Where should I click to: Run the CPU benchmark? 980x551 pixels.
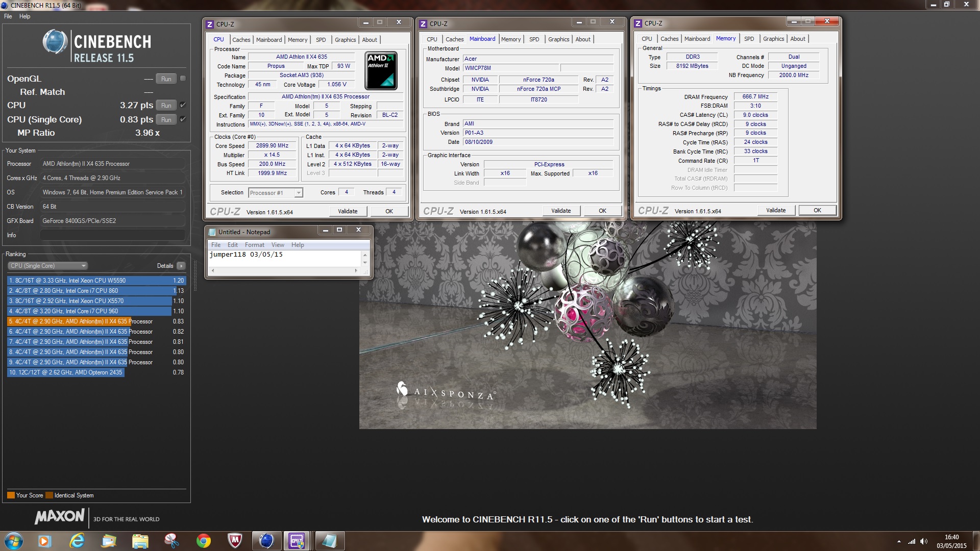click(x=166, y=106)
